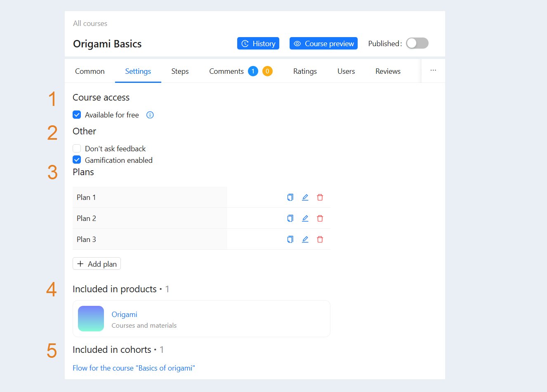Select the Settings tab
Viewport: 547px width, 392px height.
(x=138, y=71)
